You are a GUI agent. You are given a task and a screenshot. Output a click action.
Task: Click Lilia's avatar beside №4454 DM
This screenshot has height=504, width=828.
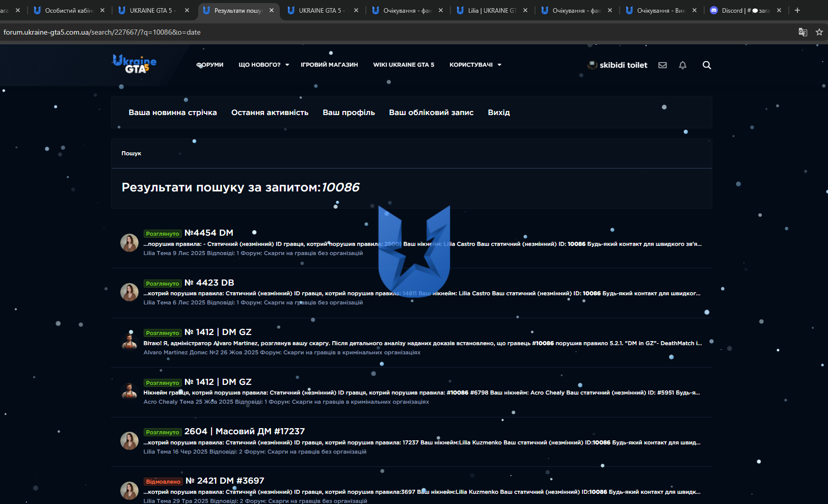pos(129,243)
